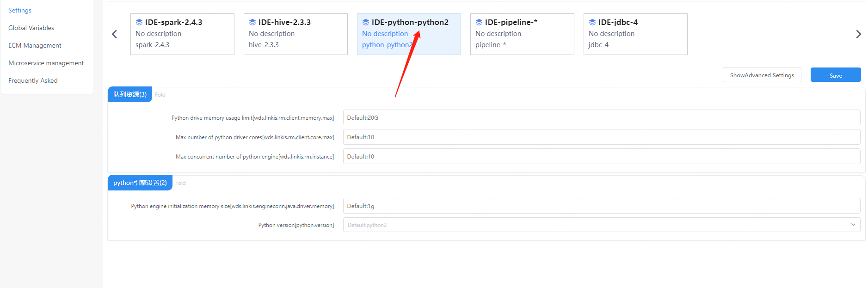Focus the Python drive memory usage limit field

[601, 118]
